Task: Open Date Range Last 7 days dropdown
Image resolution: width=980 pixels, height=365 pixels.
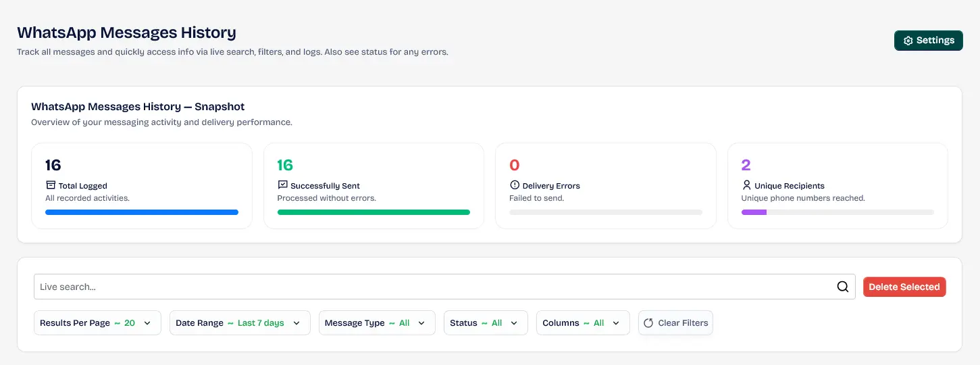Action: tap(240, 323)
